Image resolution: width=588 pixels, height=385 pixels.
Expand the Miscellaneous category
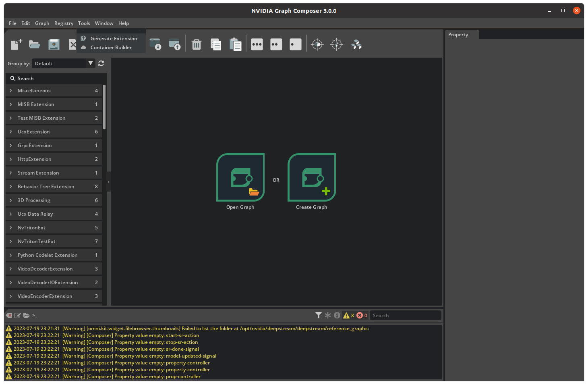[x=54, y=91]
